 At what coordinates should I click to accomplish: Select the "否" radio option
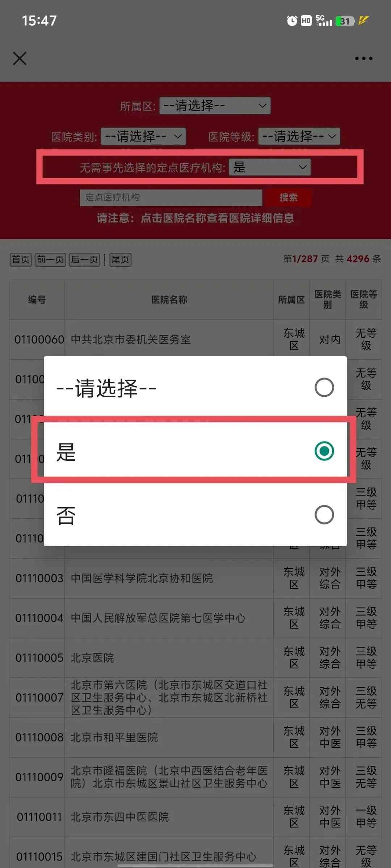point(195,515)
